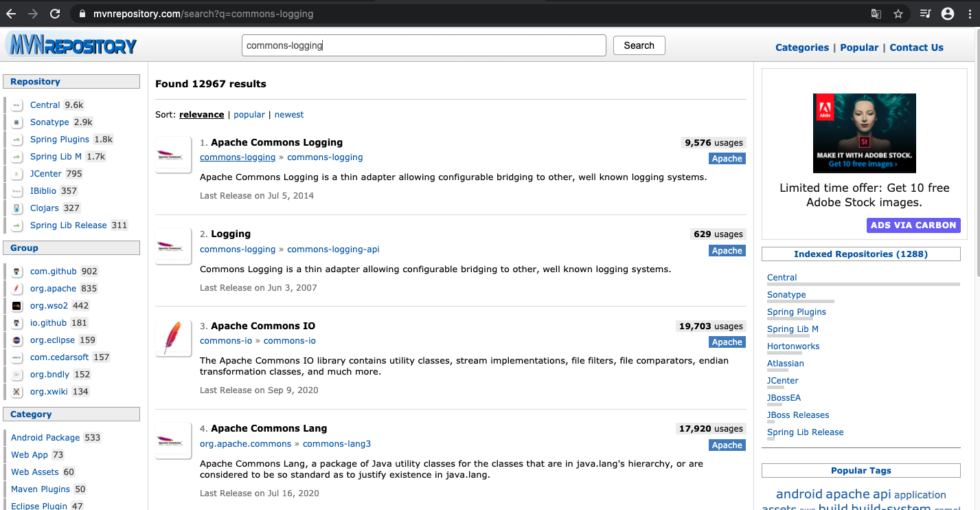
Task: Click the Apache license tag on Commons IO
Action: [x=727, y=342]
